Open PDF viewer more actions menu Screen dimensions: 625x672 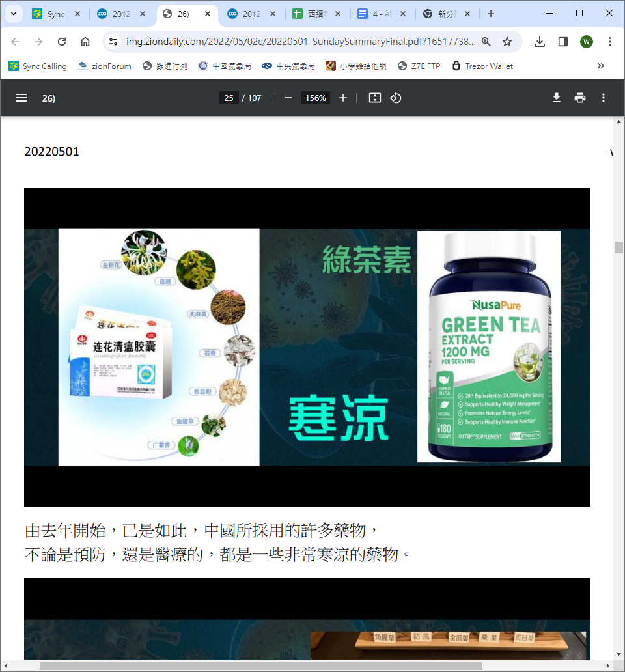click(603, 98)
